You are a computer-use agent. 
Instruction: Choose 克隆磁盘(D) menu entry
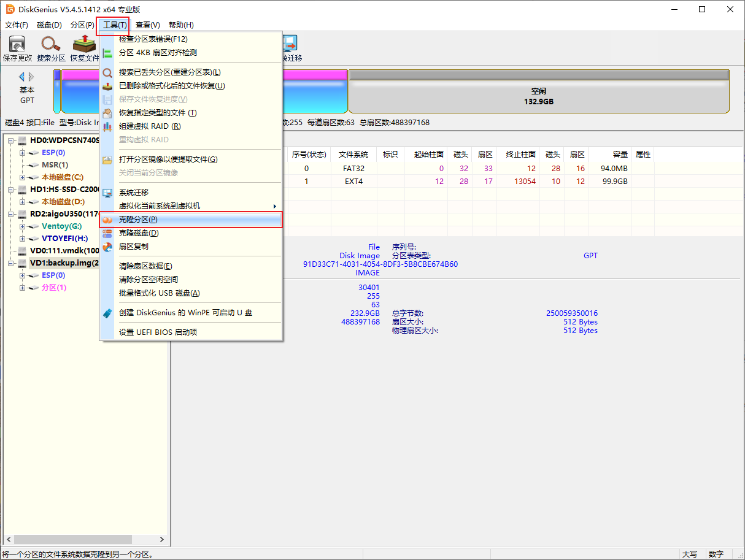coord(191,233)
